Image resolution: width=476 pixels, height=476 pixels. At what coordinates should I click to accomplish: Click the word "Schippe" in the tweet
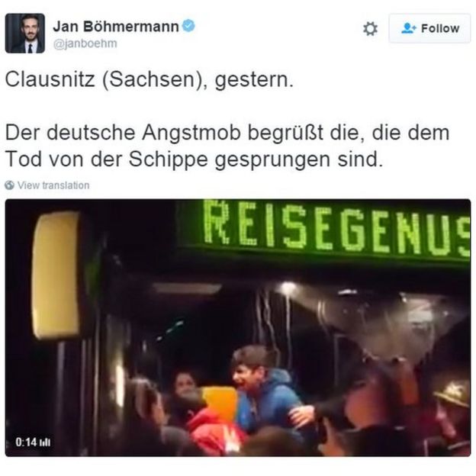click(168, 159)
